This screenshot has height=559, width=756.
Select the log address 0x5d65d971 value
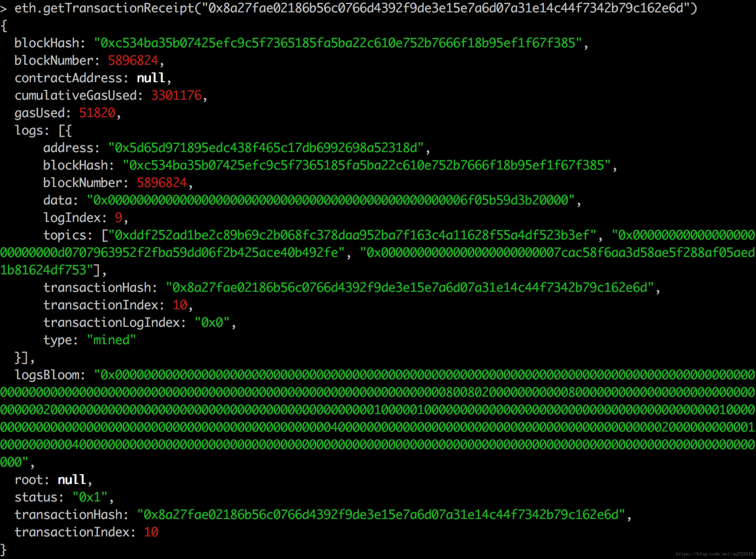click(266, 148)
